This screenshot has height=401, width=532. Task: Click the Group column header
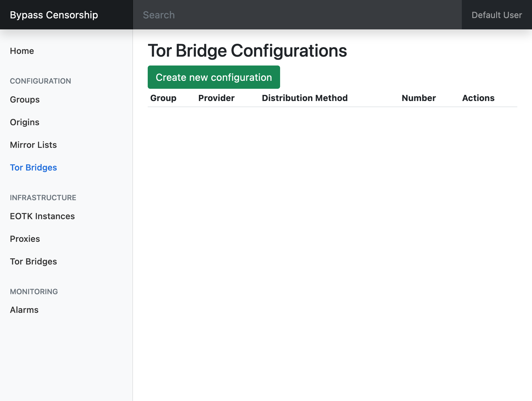click(163, 98)
